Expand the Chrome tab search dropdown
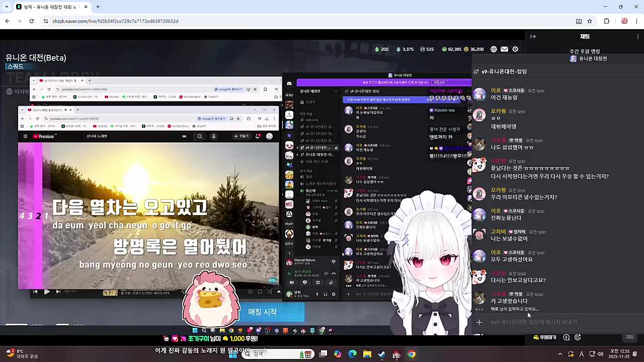 pos(7,7)
